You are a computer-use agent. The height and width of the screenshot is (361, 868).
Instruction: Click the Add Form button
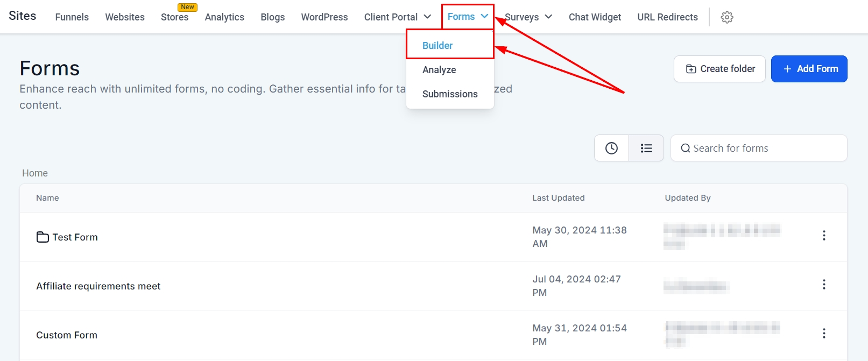click(809, 69)
